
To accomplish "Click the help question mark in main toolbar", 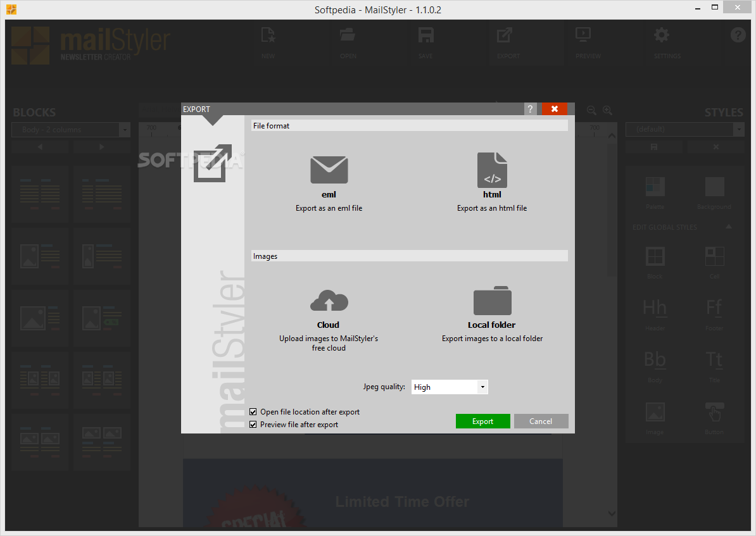I will [738, 35].
